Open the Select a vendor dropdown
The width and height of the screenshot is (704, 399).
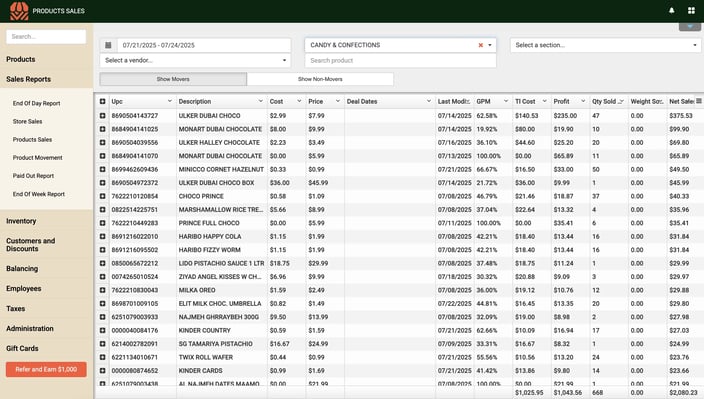(x=195, y=60)
